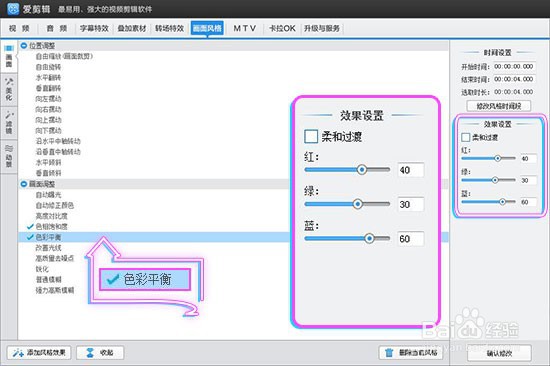Viewport: 550px width, 366px height.
Task: Select the 向上摆动 effect
Action: [48, 120]
